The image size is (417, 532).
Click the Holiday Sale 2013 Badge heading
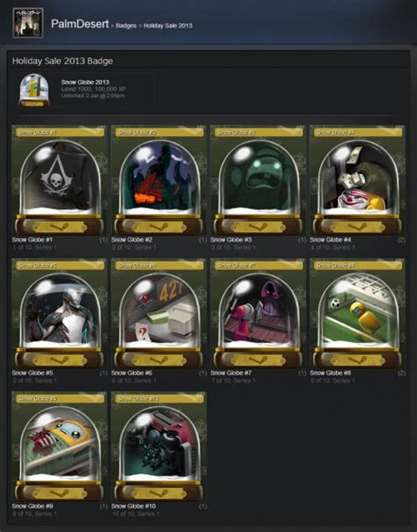coord(62,61)
